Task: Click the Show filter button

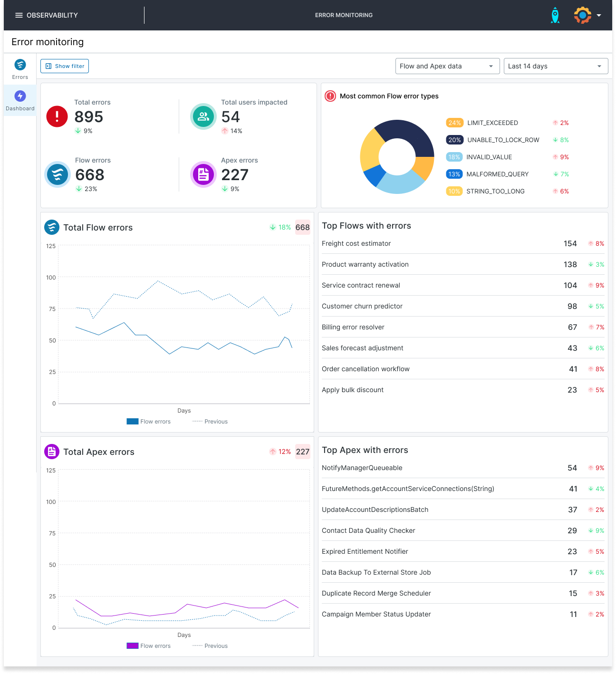Action: 65,66
